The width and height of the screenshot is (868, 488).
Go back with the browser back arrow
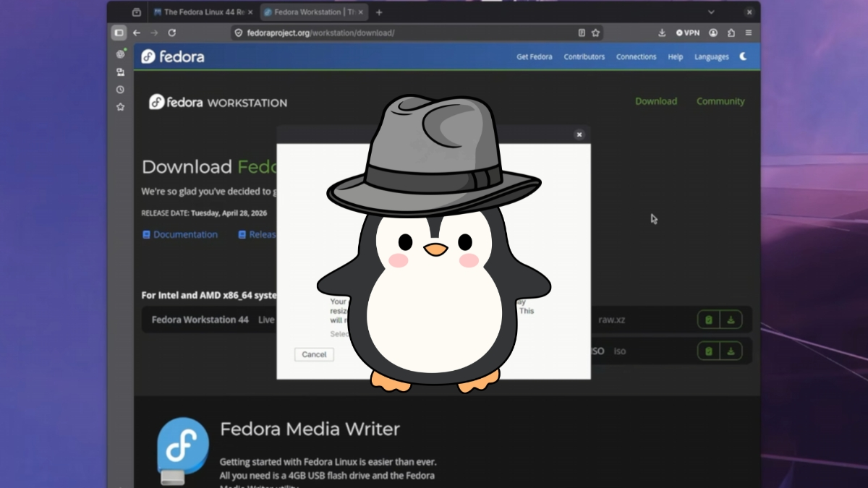[x=137, y=33]
